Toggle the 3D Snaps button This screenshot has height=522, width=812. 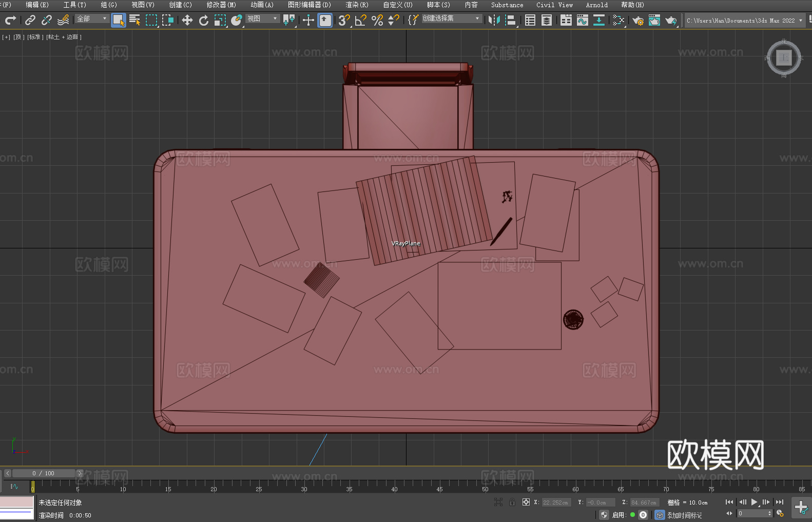[x=344, y=20]
